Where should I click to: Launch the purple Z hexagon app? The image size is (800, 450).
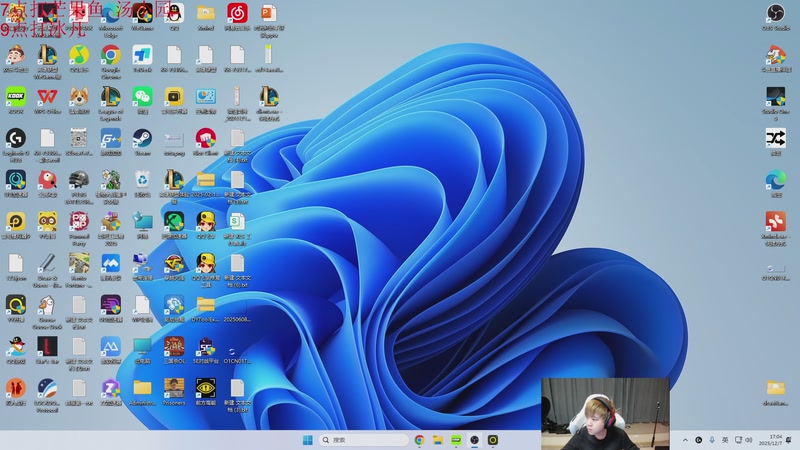coord(111,389)
